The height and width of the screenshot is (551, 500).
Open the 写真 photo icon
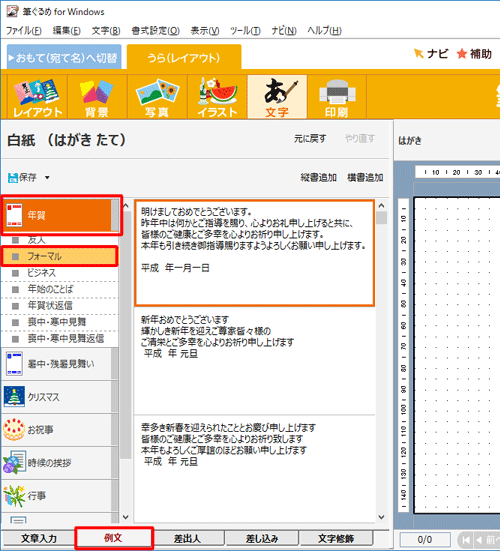click(x=157, y=97)
